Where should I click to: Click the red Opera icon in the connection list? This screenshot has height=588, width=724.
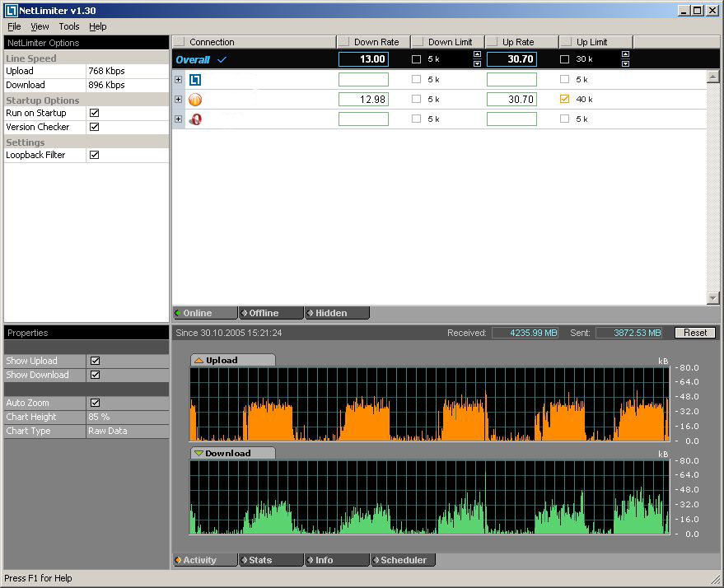[195, 119]
